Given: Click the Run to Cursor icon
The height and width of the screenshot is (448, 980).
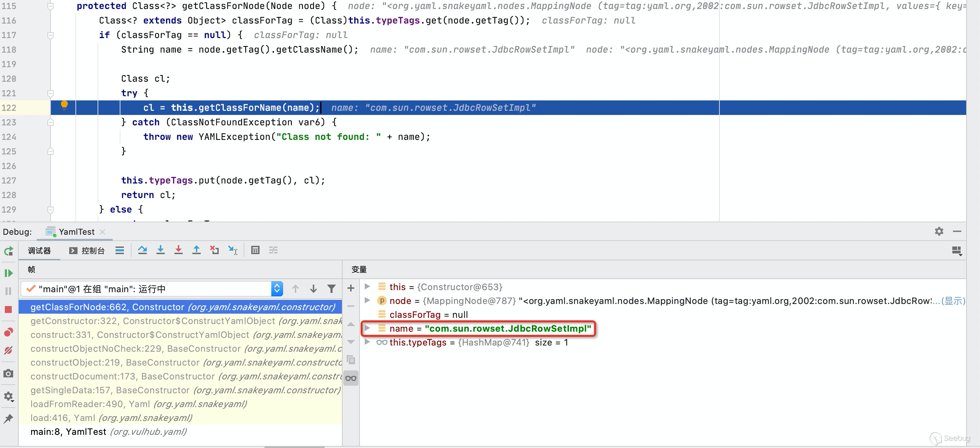Looking at the screenshot, I should point(233,250).
